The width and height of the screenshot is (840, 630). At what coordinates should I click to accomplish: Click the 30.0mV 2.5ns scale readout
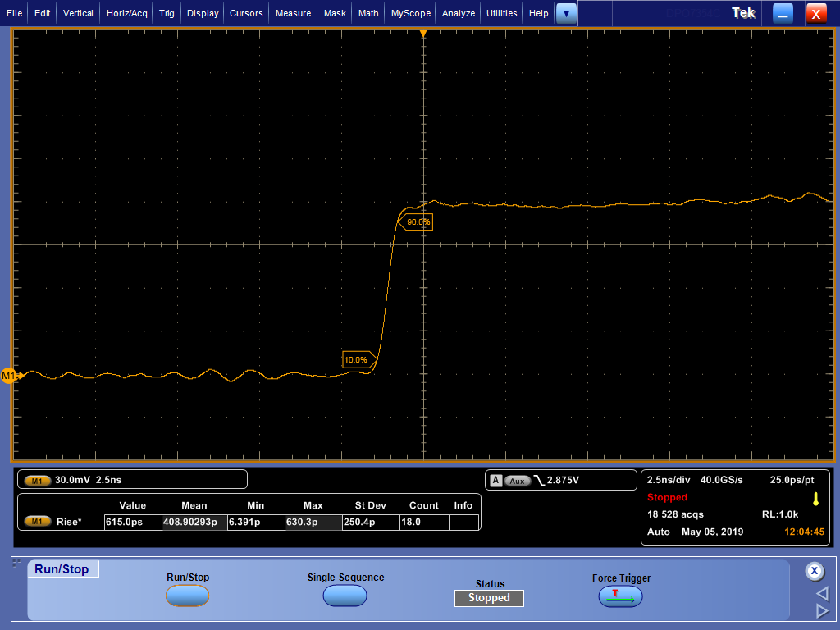[x=88, y=480]
